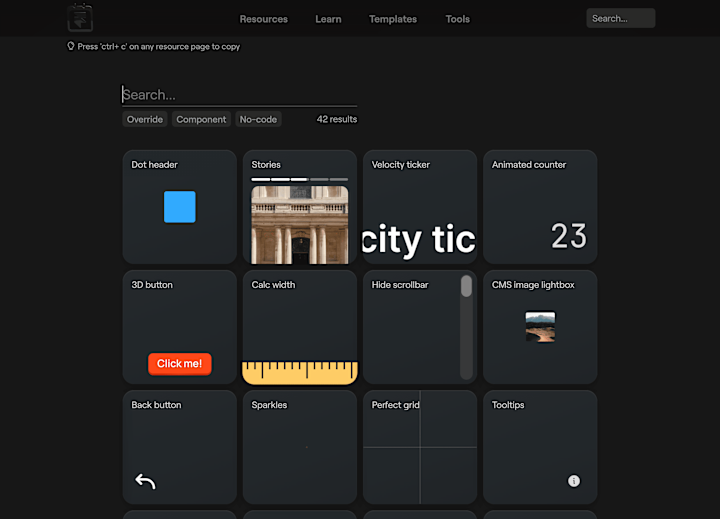The image size is (720, 519).
Task: Open the Learn menu
Action: pos(328,19)
